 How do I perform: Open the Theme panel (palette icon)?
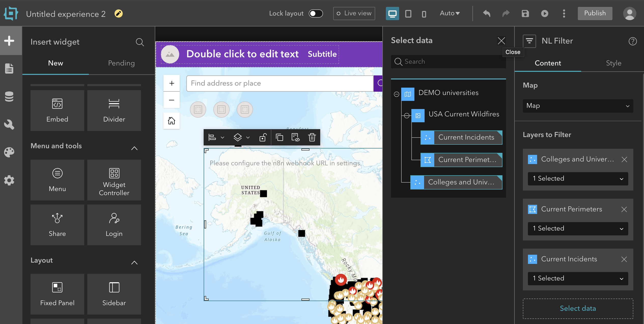tap(9, 152)
